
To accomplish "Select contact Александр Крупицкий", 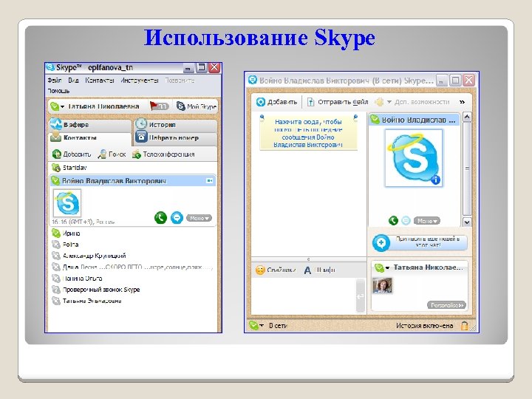I will pos(133,256).
